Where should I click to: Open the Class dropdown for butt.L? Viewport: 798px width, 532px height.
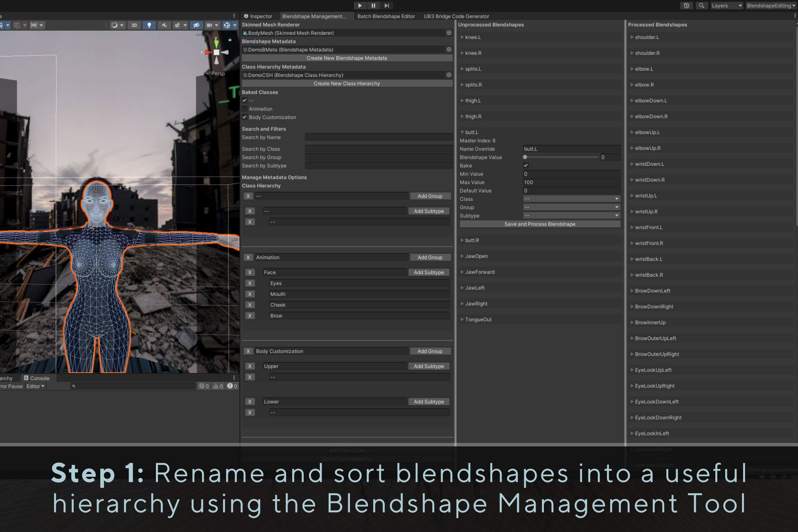pos(571,199)
